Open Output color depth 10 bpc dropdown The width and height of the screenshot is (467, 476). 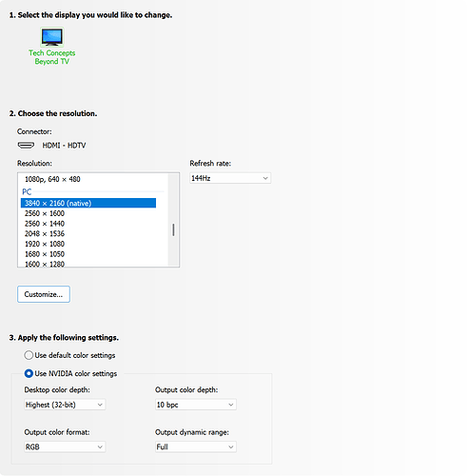pyautogui.click(x=196, y=405)
